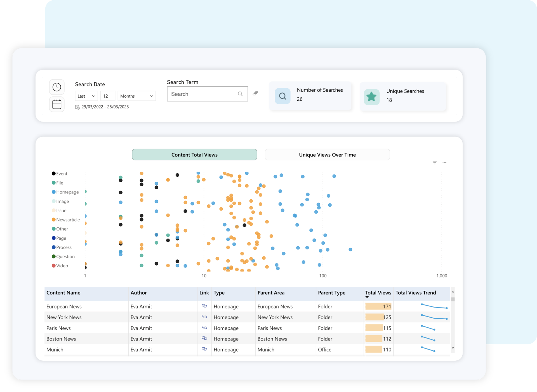Image resolution: width=537 pixels, height=392 pixels.
Task: Click the eraser icon to clear search term
Action: pos(255,93)
